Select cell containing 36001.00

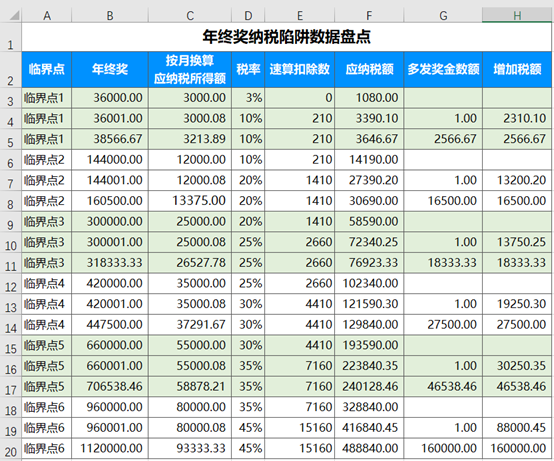[110, 118]
